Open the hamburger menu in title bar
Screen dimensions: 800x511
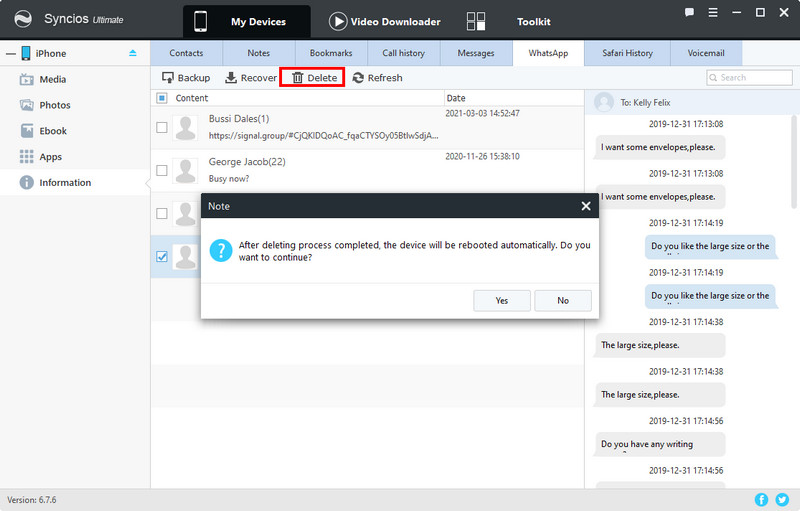713,12
